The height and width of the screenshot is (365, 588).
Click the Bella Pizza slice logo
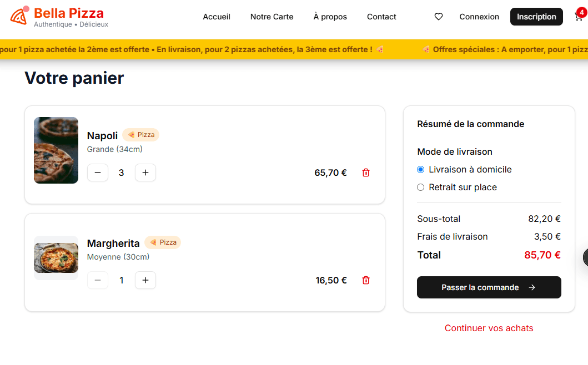coord(19,17)
